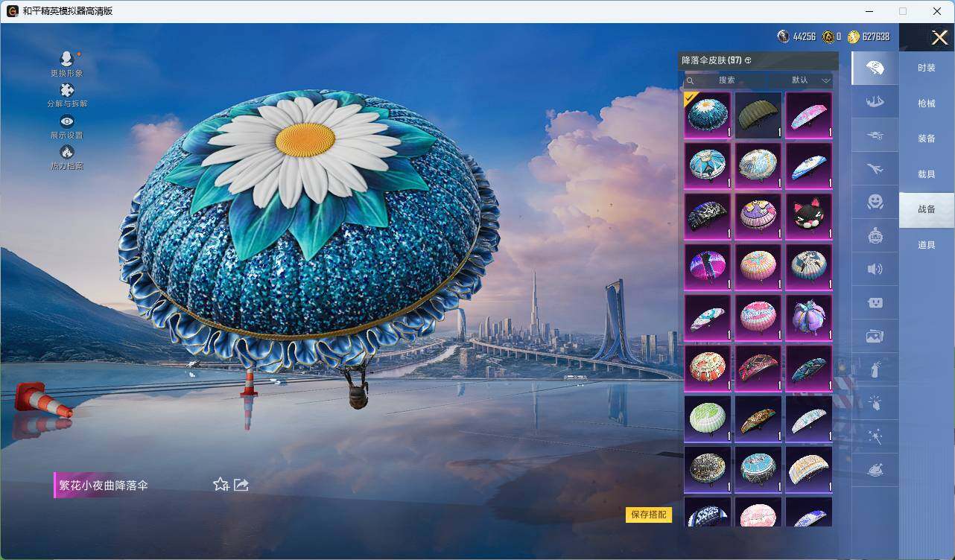955x560 pixels.
Task: Select the drone category icon
Action: tap(875, 136)
